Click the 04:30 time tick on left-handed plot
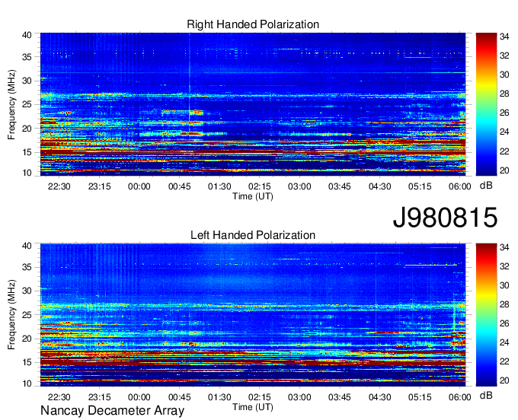Image resolution: width=518 pixels, height=420 pixels. pos(379,397)
